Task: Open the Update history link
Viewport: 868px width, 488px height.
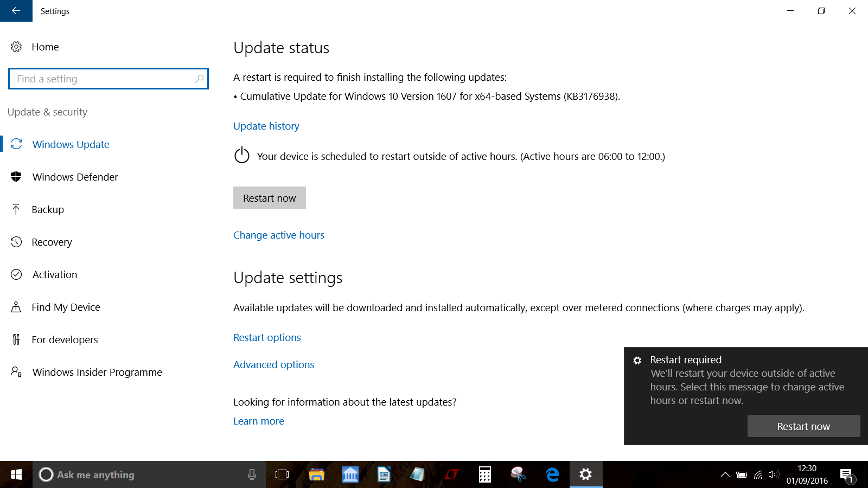Action: 266,126
